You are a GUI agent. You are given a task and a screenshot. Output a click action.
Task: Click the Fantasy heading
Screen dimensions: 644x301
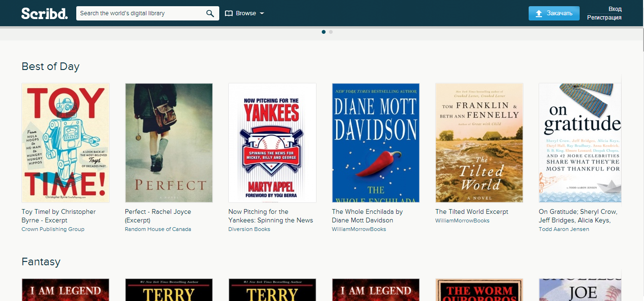coord(41,261)
